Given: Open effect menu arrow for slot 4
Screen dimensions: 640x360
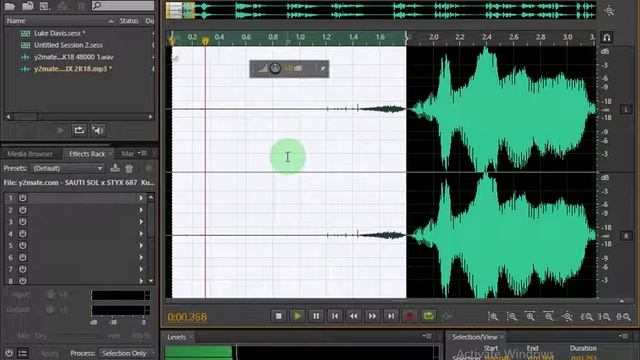Looking at the screenshot, I should pos(141,233).
